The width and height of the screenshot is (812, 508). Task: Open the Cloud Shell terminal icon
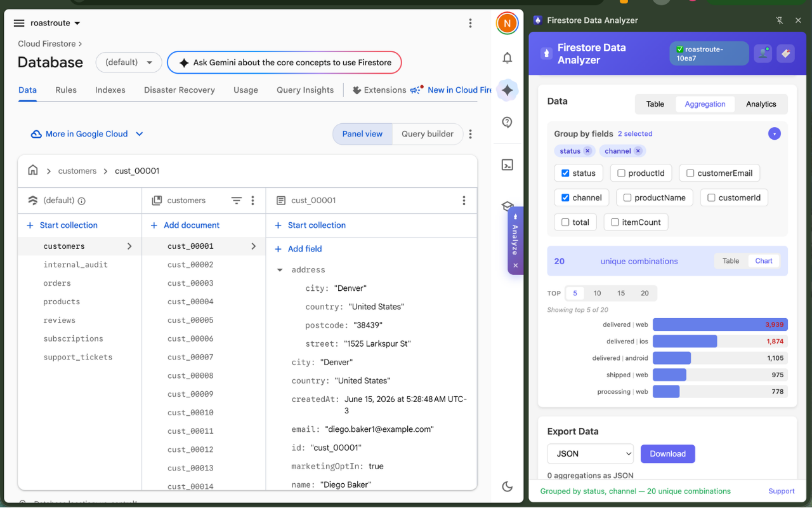point(507,165)
